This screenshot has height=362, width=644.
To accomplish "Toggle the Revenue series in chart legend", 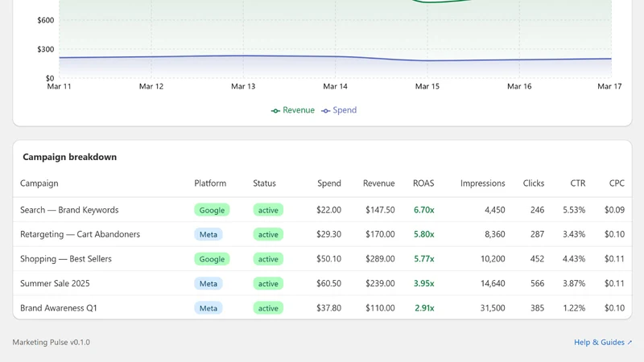I will tap(293, 110).
